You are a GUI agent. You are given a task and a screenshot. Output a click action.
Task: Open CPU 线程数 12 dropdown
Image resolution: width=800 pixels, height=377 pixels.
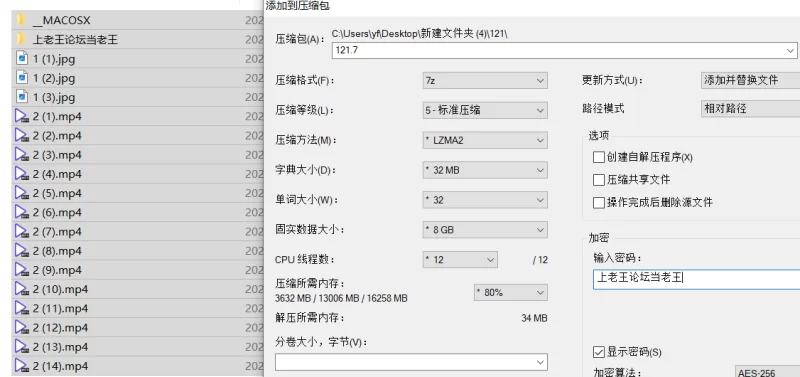point(460,260)
